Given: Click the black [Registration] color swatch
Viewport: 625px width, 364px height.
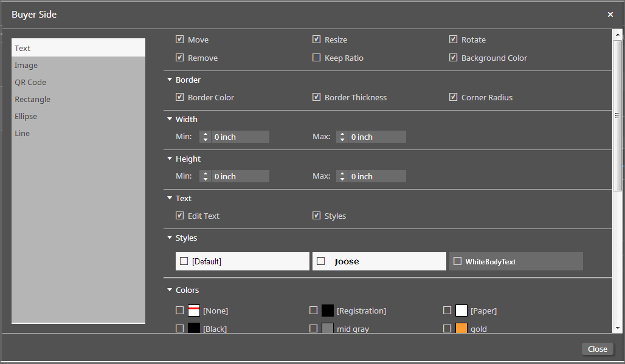Looking at the screenshot, I should point(328,311).
